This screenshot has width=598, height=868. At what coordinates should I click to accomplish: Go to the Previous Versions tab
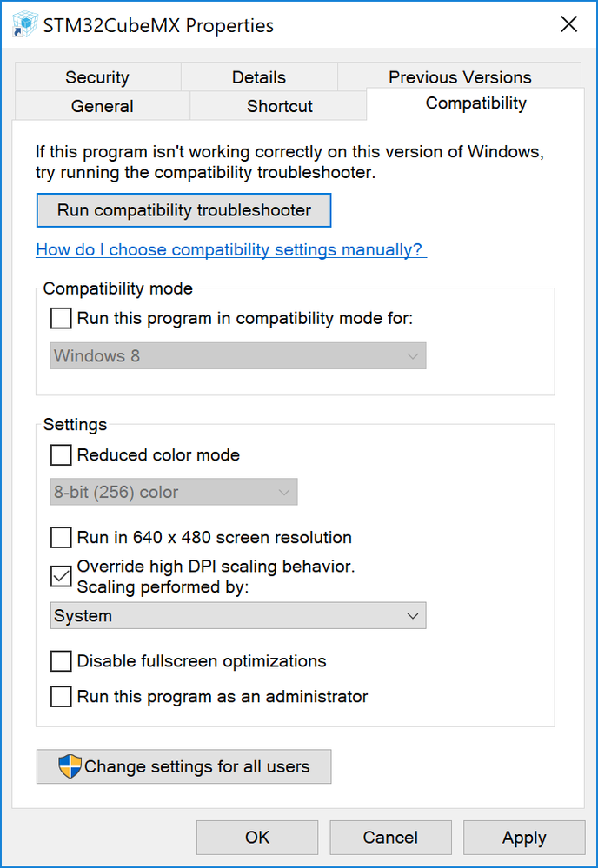(460, 76)
